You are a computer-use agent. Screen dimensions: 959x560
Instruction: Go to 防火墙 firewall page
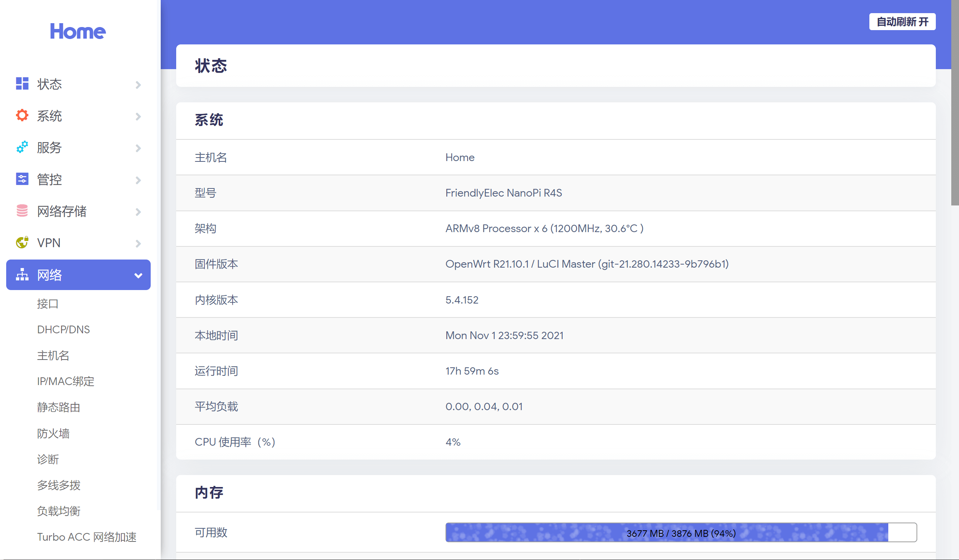tap(53, 433)
